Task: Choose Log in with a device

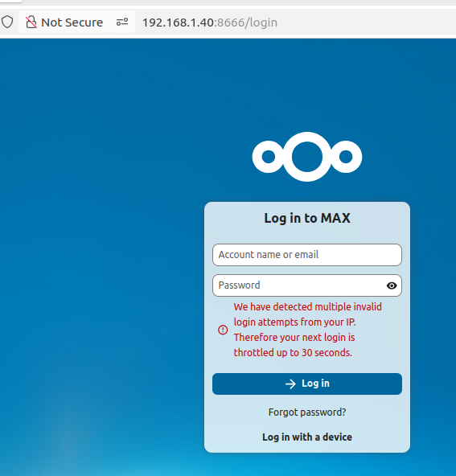Action: point(307,437)
